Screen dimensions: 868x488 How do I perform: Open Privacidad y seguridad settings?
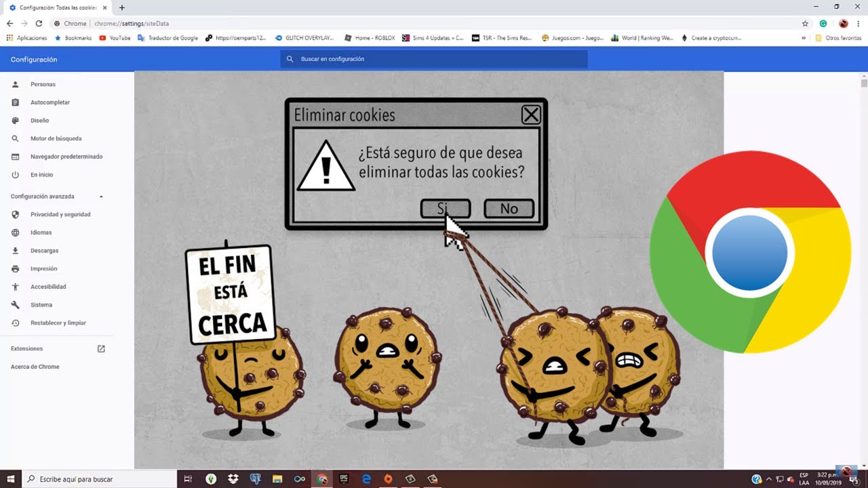click(x=60, y=214)
